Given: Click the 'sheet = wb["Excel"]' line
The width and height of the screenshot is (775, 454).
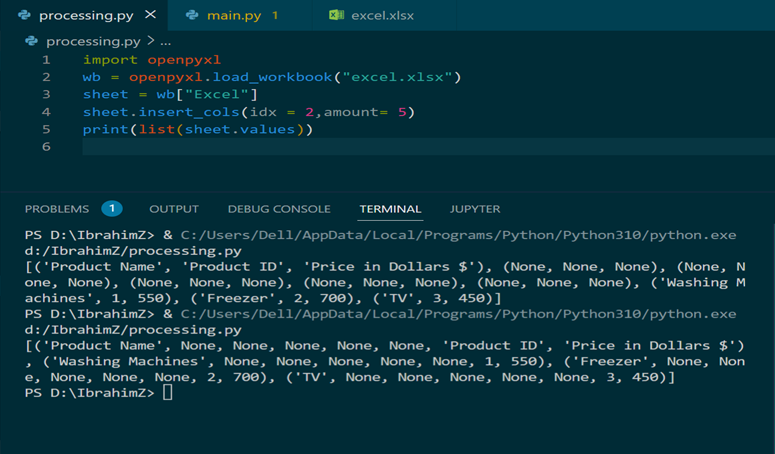Looking at the screenshot, I should [x=170, y=94].
